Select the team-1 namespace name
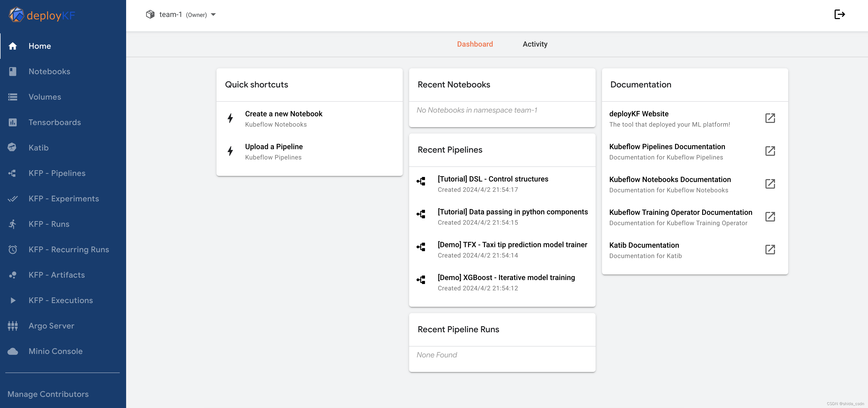Viewport: 868px width, 408px height. 171,15
